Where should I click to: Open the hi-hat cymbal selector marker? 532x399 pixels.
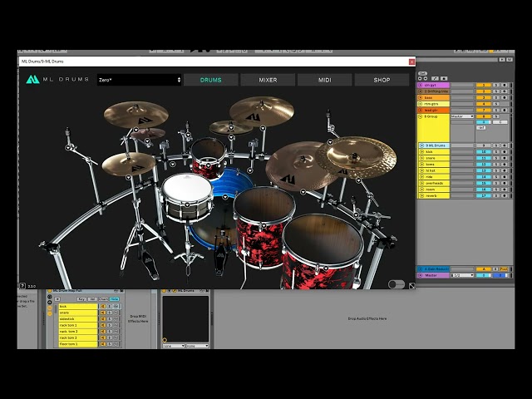click(x=128, y=177)
